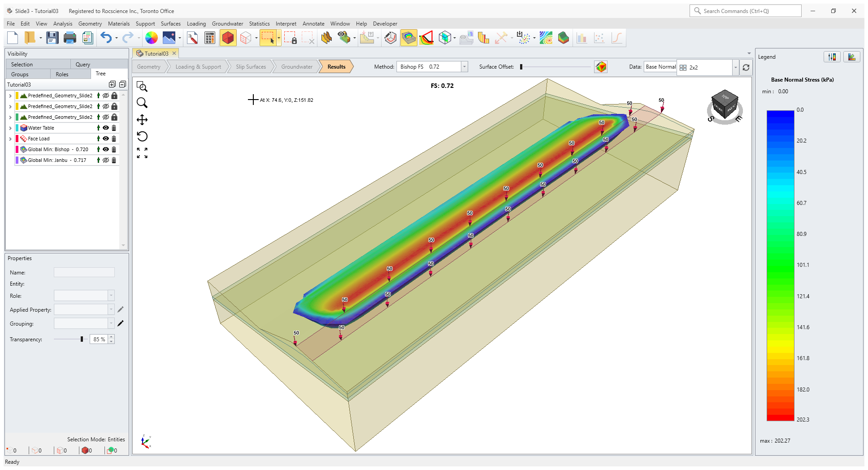Image resolution: width=868 pixels, height=470 pixels.
Task: Open the Groundwater menu
Action: 227,24
